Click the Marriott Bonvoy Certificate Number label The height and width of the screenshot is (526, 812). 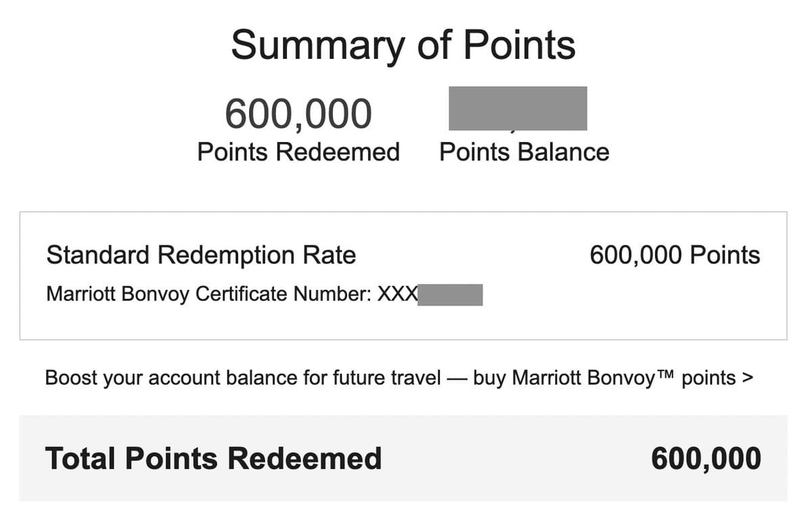208,295
